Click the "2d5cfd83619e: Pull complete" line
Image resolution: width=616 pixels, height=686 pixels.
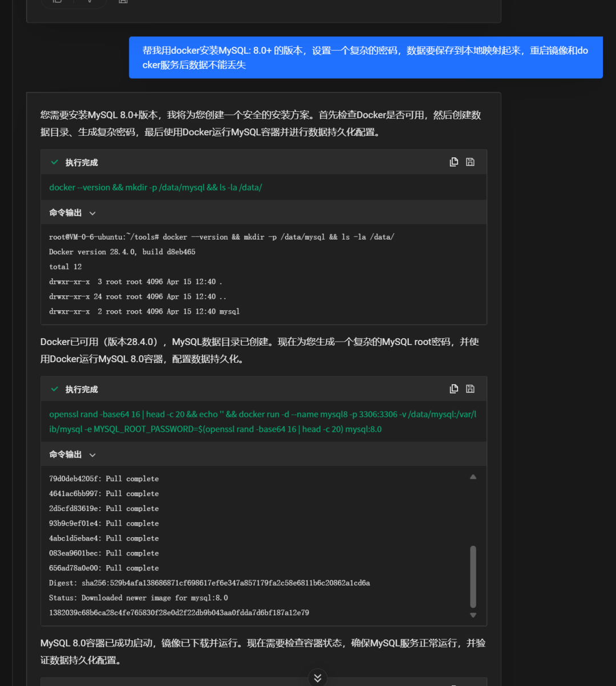(x=104, y=508)
